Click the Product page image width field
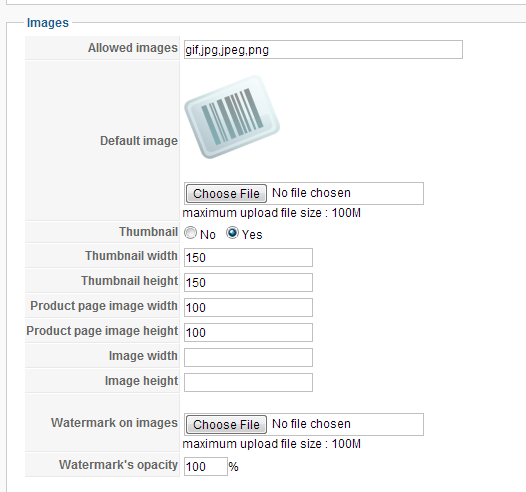 coord(248,308)
